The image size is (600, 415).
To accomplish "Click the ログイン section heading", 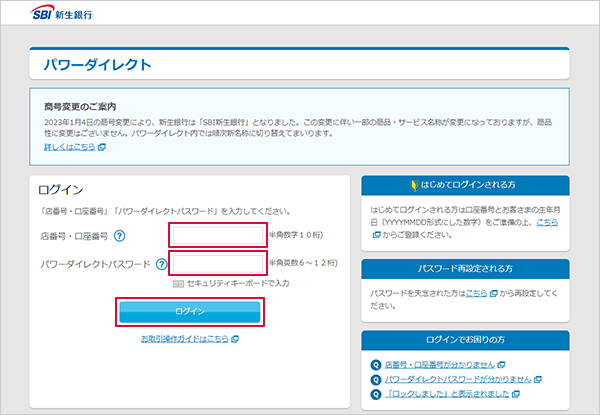I will click(x=61, y=190).
